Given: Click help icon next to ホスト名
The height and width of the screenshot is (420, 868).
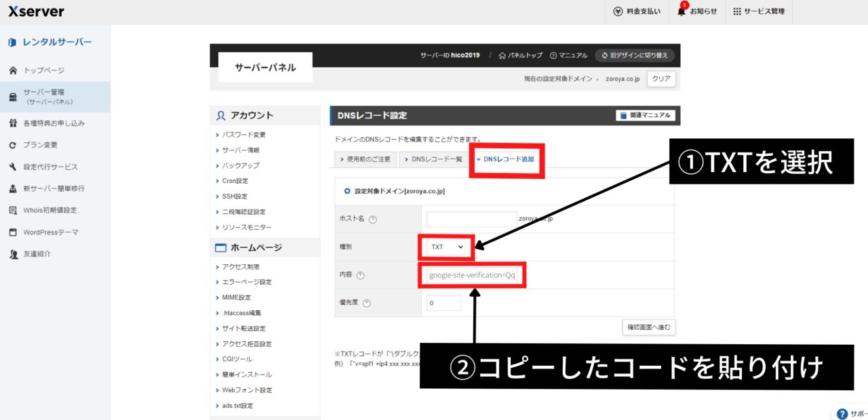Looking at the screenshot, I should [372, 219].
